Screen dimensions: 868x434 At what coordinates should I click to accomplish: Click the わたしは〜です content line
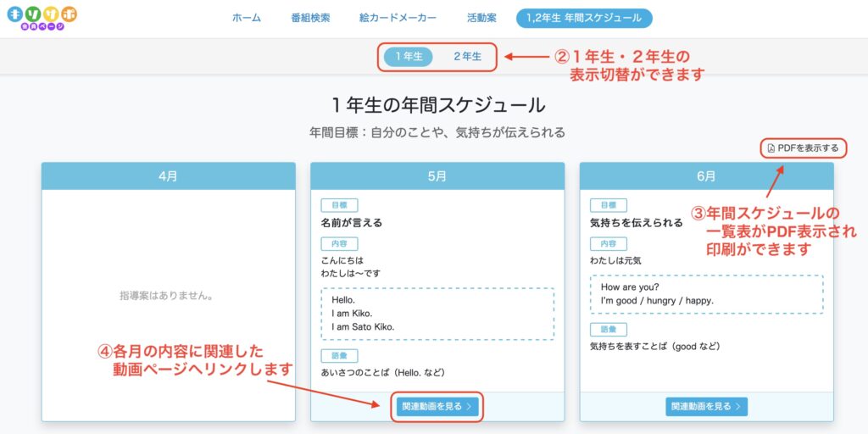350,274
